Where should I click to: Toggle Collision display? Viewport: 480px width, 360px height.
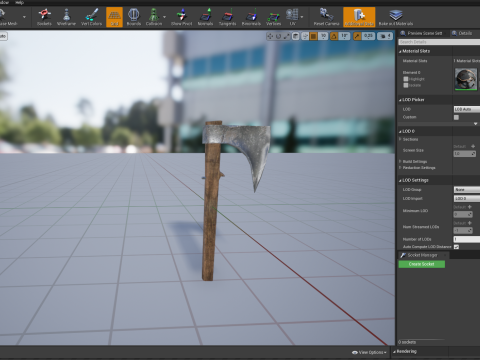coord(153,17)
